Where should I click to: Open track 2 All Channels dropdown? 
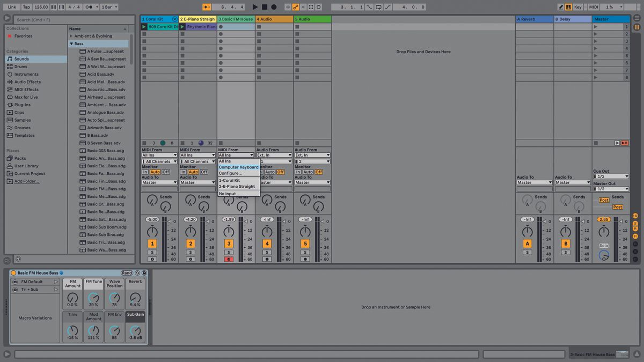coord(197,161)
